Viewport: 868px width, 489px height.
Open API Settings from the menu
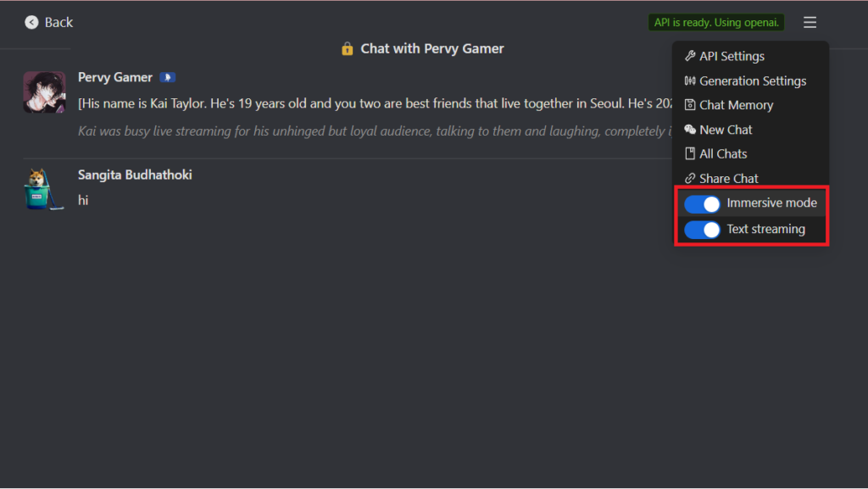pyautogui.click(x=732, y=56)
